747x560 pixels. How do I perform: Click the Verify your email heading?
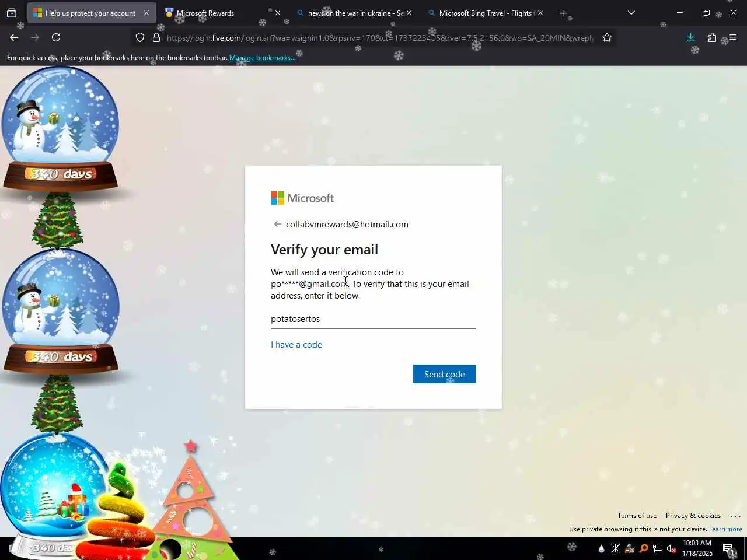coord(324,250)
